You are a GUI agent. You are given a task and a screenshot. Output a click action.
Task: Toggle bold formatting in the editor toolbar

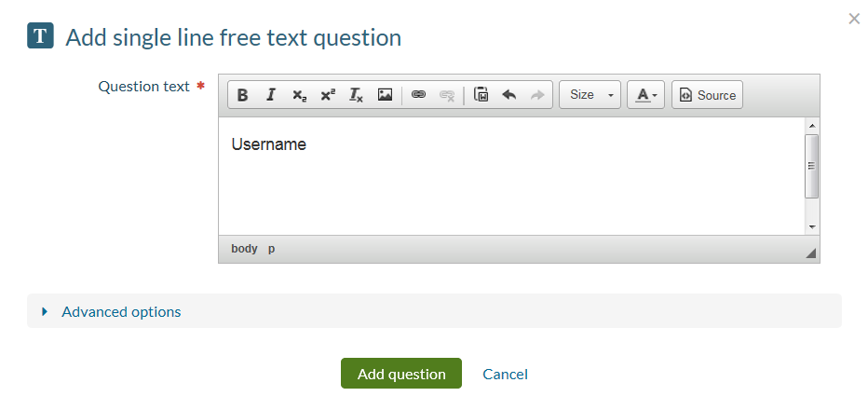tap(242, 95)
